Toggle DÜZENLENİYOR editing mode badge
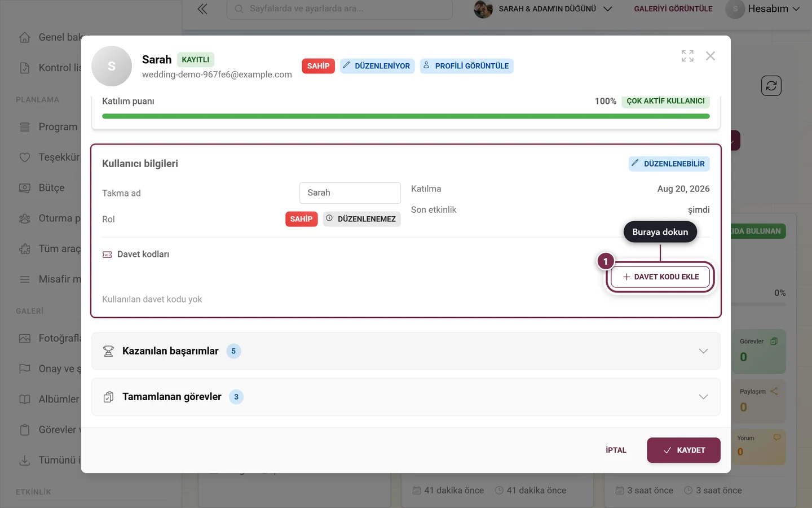Image resolution: width=812 pixels, height=508 pixels. [377, 66]
